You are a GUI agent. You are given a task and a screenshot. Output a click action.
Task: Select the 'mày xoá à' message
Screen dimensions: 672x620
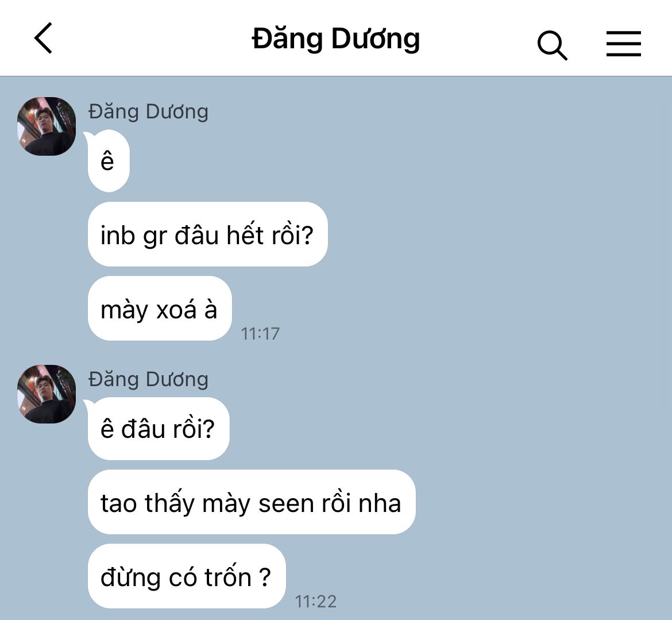click(160, 309)
